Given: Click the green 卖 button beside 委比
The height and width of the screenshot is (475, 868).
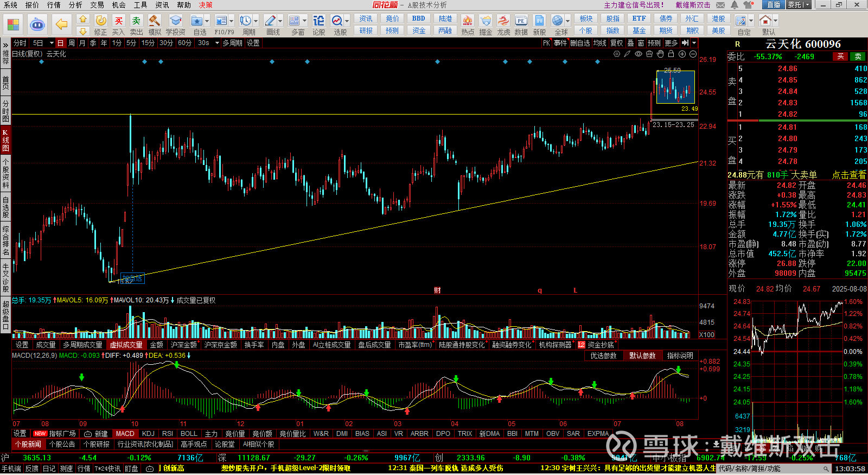Looking at the screenshot, I should tap(858, 56).
